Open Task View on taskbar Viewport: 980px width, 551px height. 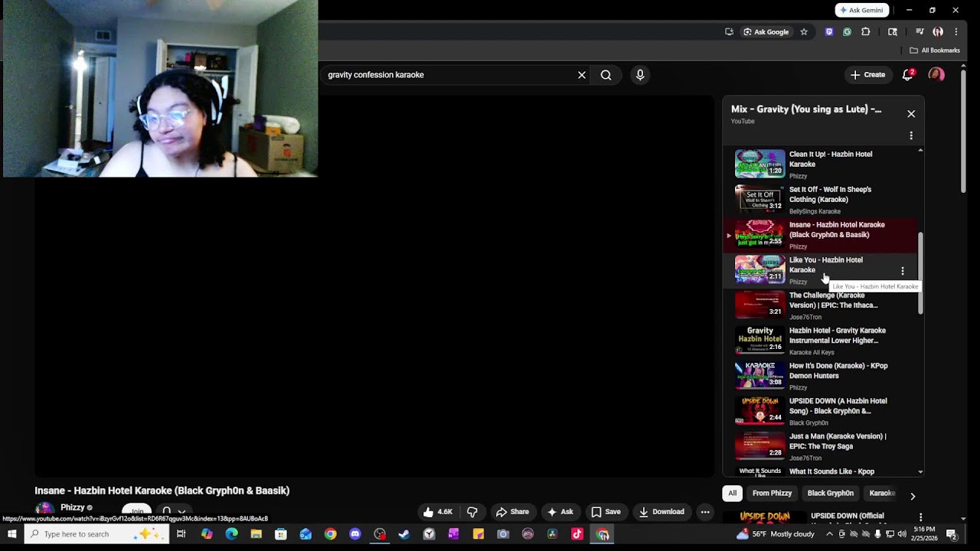click(x=181, y=534)
